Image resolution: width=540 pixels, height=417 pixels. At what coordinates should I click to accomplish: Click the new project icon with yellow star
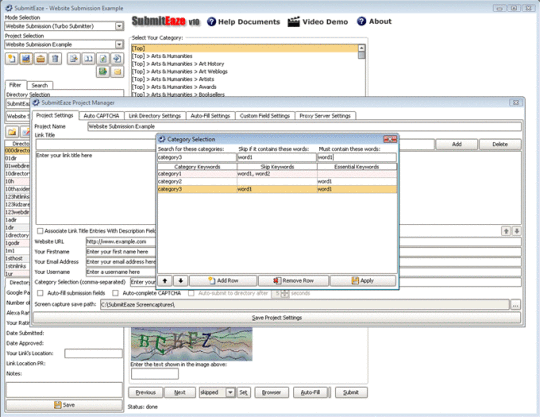coord(12,59)
